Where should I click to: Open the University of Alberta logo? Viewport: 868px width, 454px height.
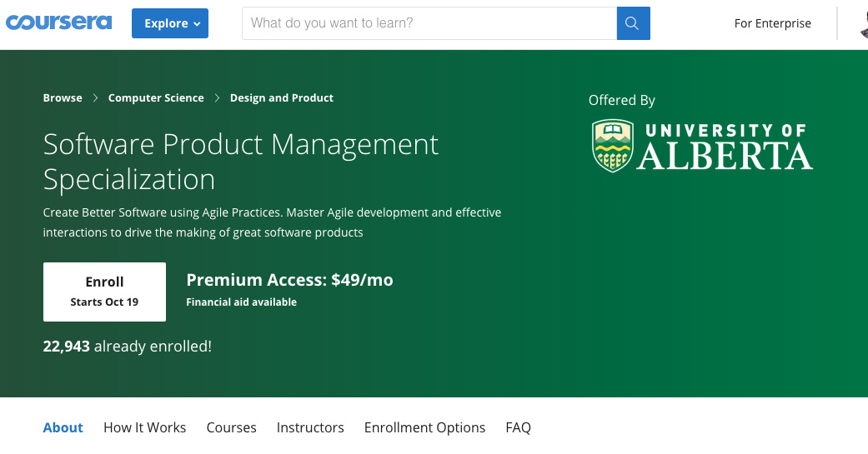point(701,147)
